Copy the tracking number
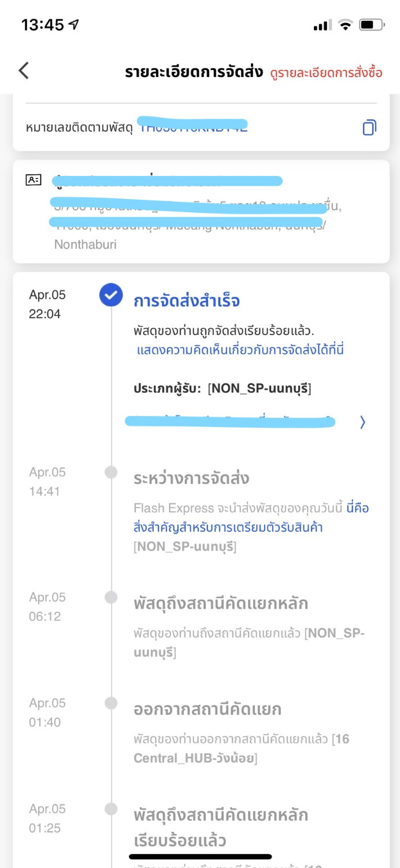Screen dimensions: 400x868 point(369,127)
